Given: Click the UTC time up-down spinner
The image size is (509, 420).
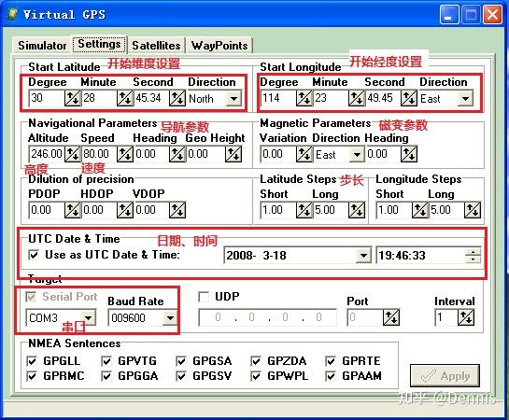Looking at the screenshot, I should 473,256.
